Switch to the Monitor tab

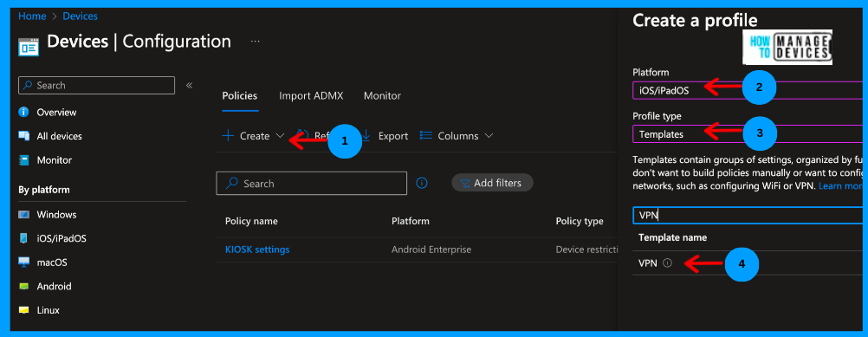pos(382,96)
